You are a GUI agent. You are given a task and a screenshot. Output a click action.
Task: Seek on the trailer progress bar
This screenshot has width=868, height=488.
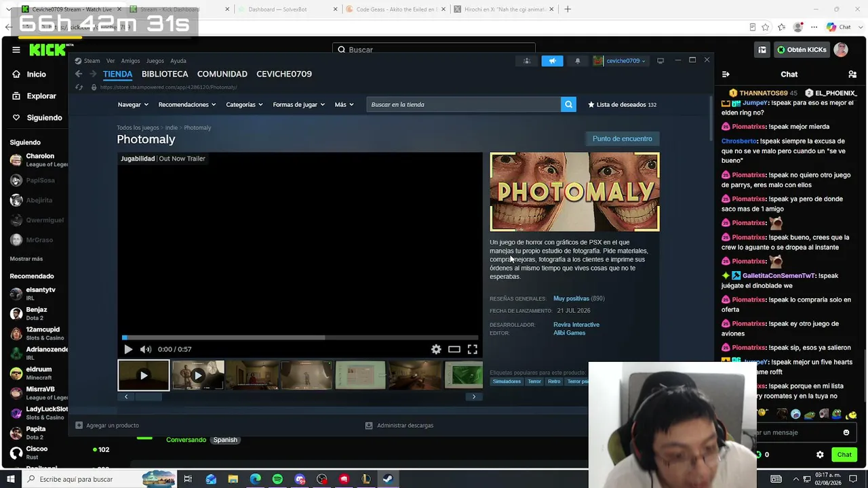pos(300,337)
